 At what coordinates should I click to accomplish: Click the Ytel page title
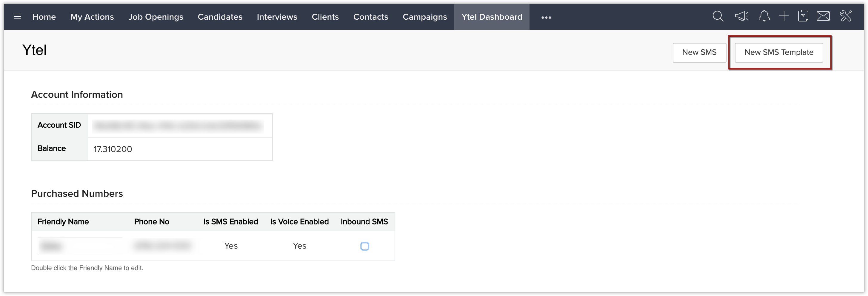tap(34, 50)
